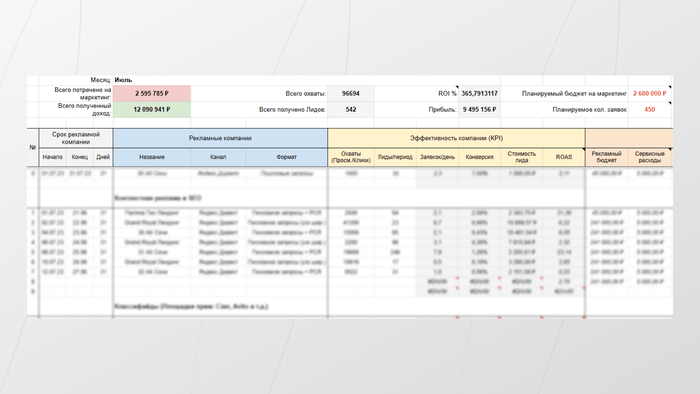Click the "Начало" column header
This screenshot has height=394, width=700.
click(x=53, y=157)
